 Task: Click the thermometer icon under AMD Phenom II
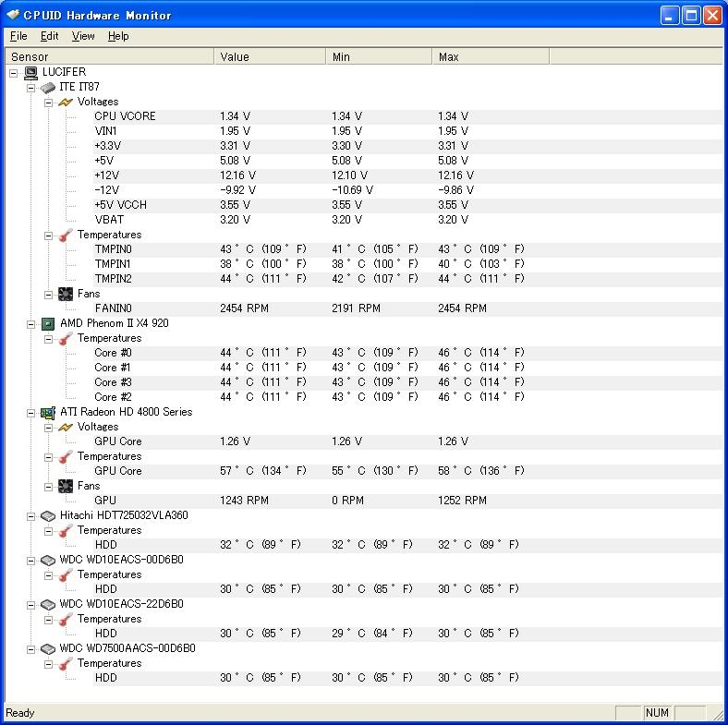pyautogui.click(x=66, y=338)
